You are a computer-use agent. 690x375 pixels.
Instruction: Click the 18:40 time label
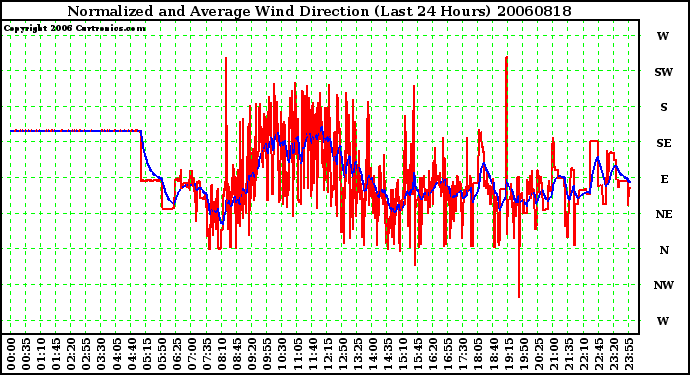(x=493, y=354)
